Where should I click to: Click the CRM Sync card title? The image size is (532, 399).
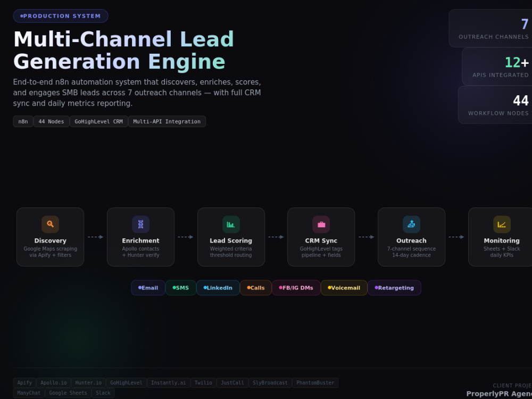click(x=321, y=240)
